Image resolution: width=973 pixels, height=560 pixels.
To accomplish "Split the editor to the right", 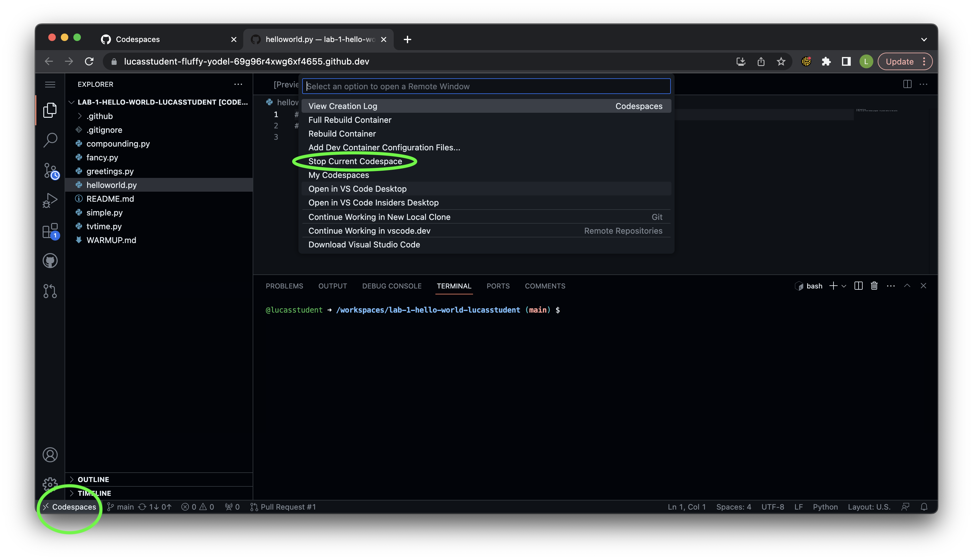I will point(907,84).
